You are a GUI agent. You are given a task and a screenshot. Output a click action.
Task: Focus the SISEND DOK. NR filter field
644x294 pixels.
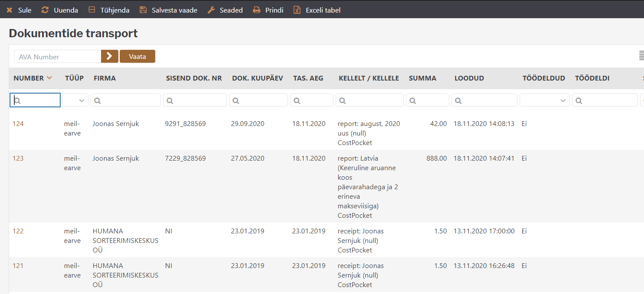click(x=195, y=100)
